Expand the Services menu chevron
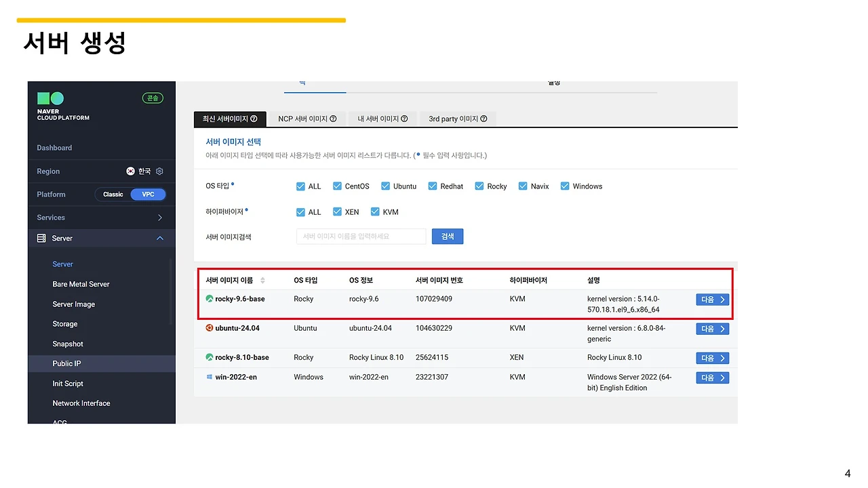This screenshot has width=868, height=488. coord(160,218)
